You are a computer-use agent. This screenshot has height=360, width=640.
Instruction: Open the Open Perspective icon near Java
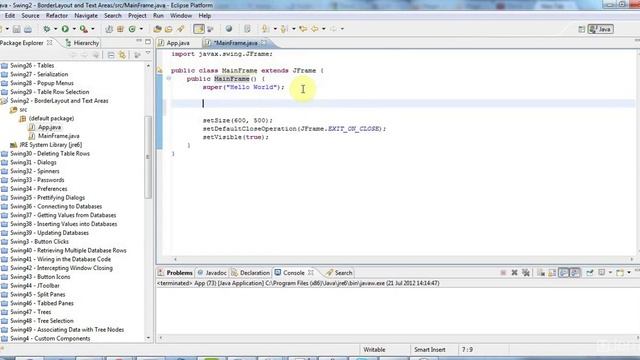582,29
